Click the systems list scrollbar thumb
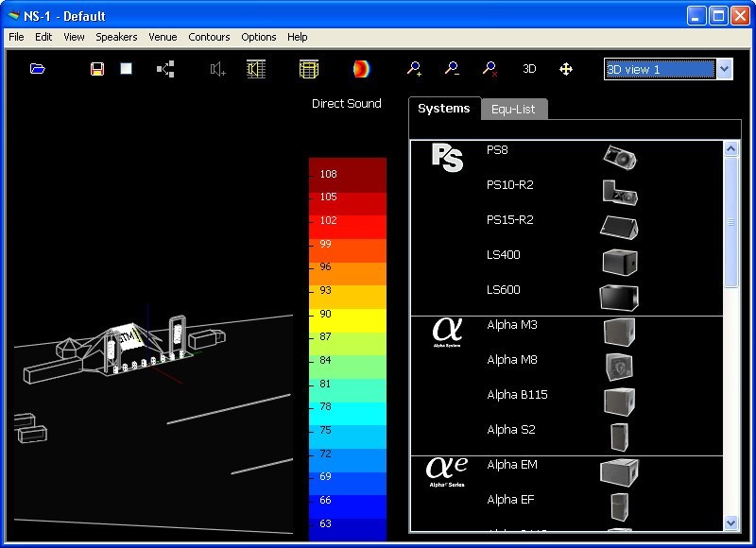 pyautogui.click(x=730, y=222)
